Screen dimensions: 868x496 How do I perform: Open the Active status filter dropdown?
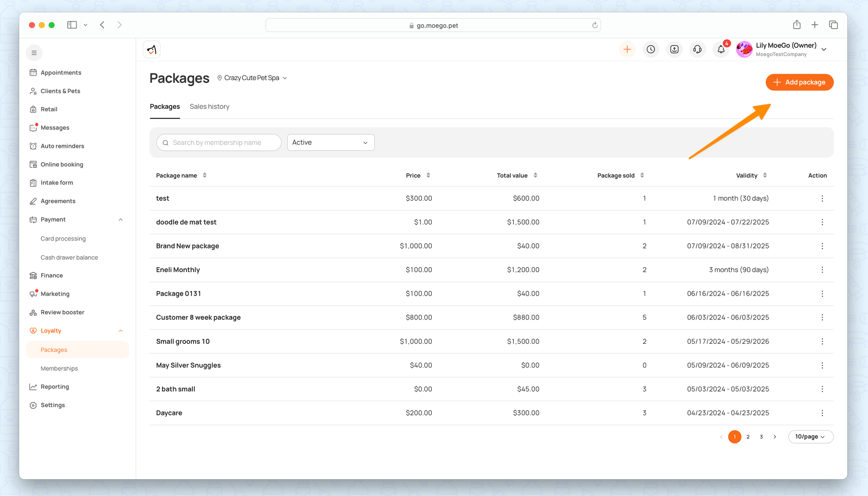point(331,142)
